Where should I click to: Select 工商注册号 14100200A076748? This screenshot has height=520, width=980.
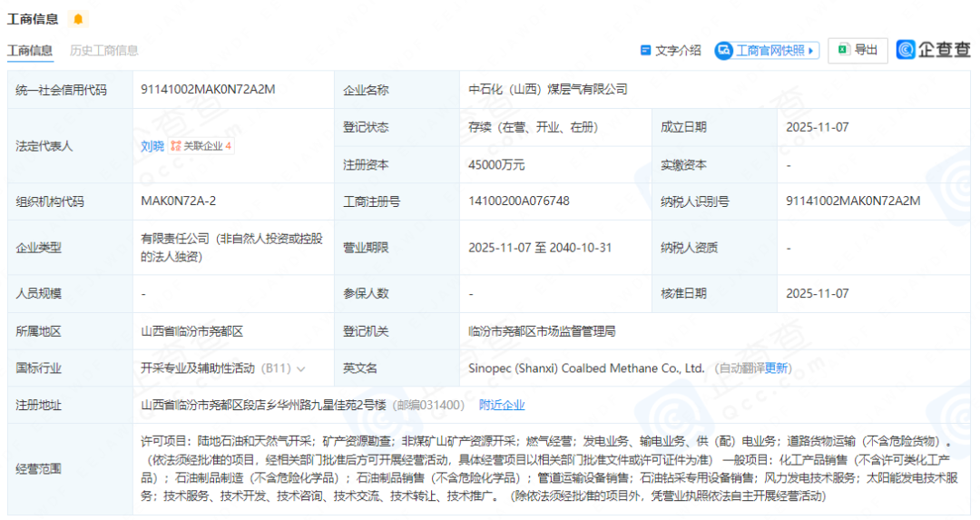[519, 201]
